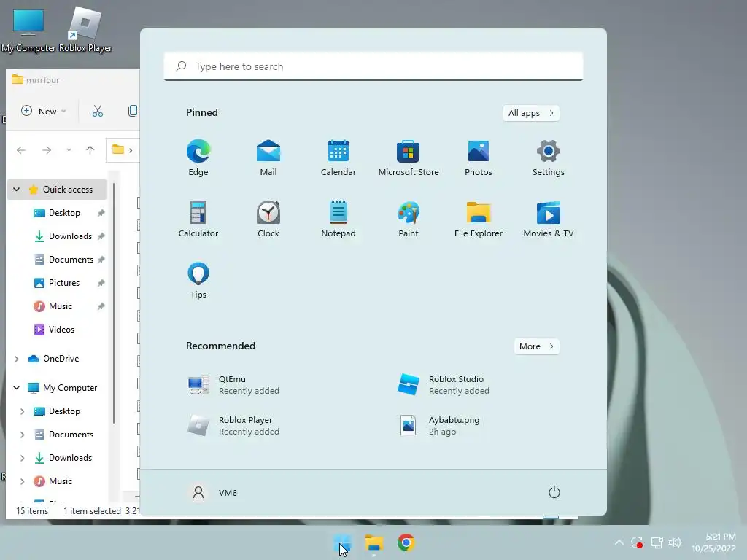Click All apps button
747x560 pixels.
531,113
